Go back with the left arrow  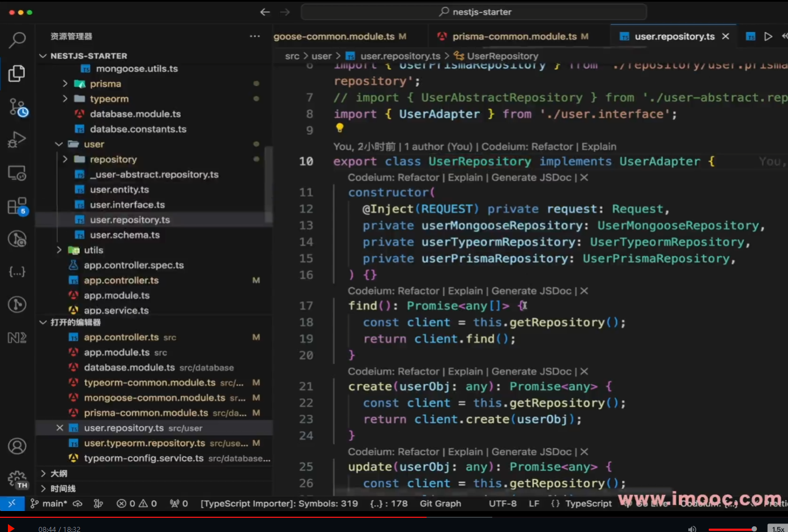[x=265, y=12]
